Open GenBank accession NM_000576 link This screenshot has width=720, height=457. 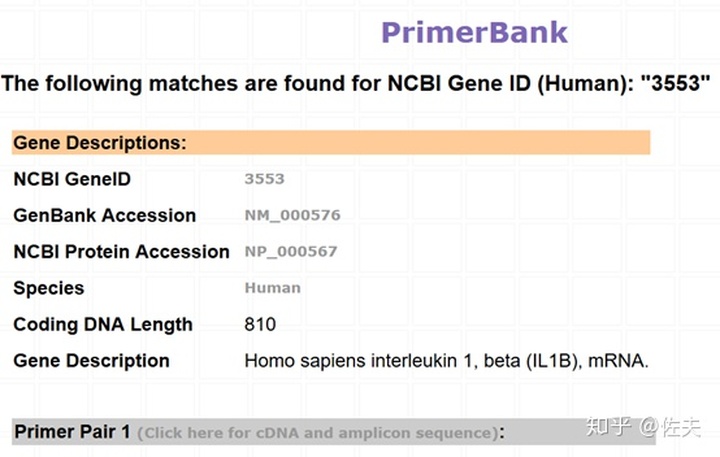pyautogui.click(x=292, y=215)
